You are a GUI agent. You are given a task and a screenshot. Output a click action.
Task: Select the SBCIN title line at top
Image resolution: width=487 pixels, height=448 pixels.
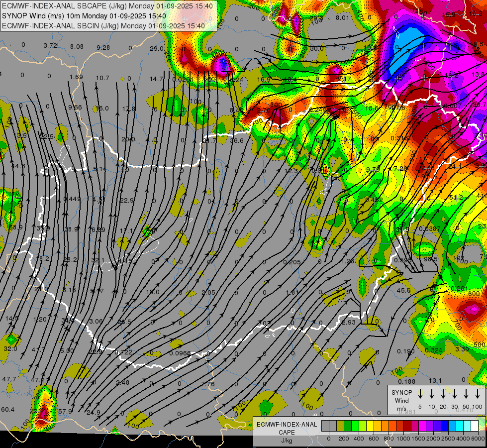click(103, 26)
